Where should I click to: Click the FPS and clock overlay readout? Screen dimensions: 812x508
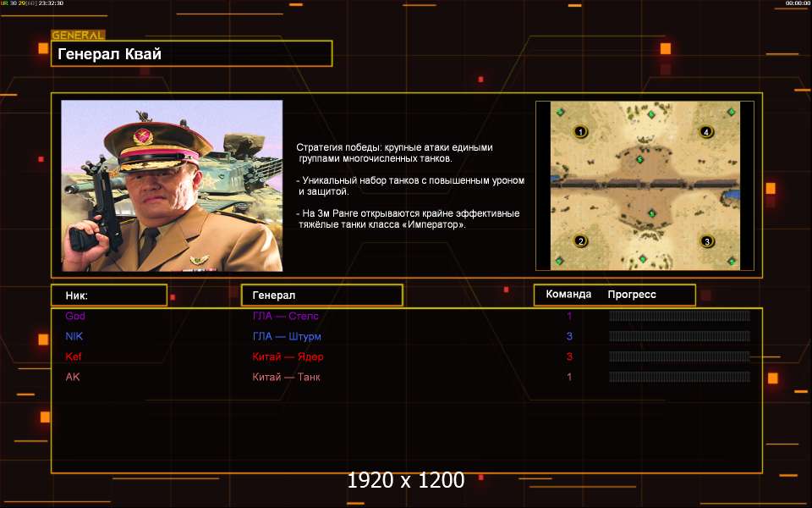32,3
